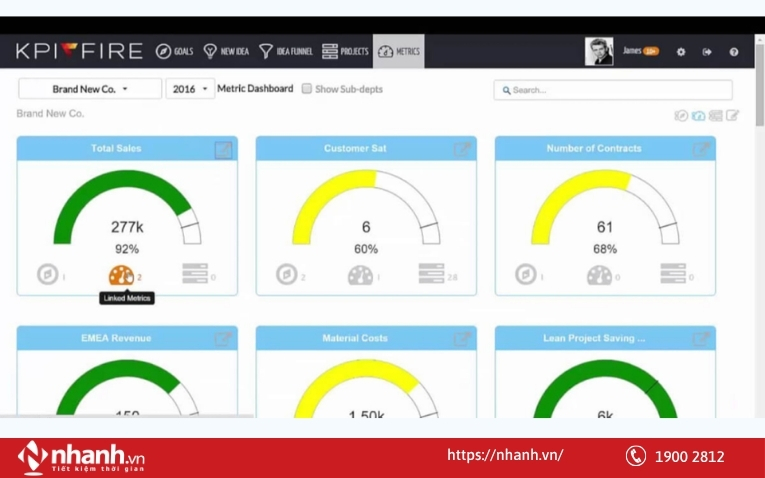Screen dimensions: 765x478
Task: Expand the Brand New Co. department dropdown
Action: point(90,89)
